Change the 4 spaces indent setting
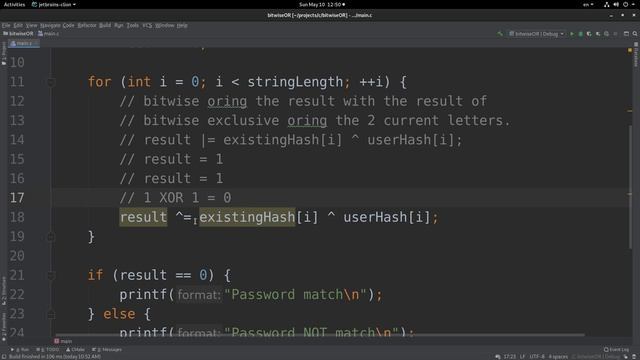The image size is (640, 360). [x=558, y=357]
